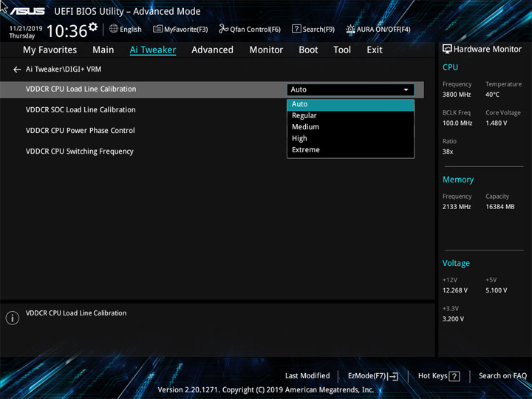Click Search on FAQ link
The width and height of the screenshot is (532, 399).
[502, 375]
